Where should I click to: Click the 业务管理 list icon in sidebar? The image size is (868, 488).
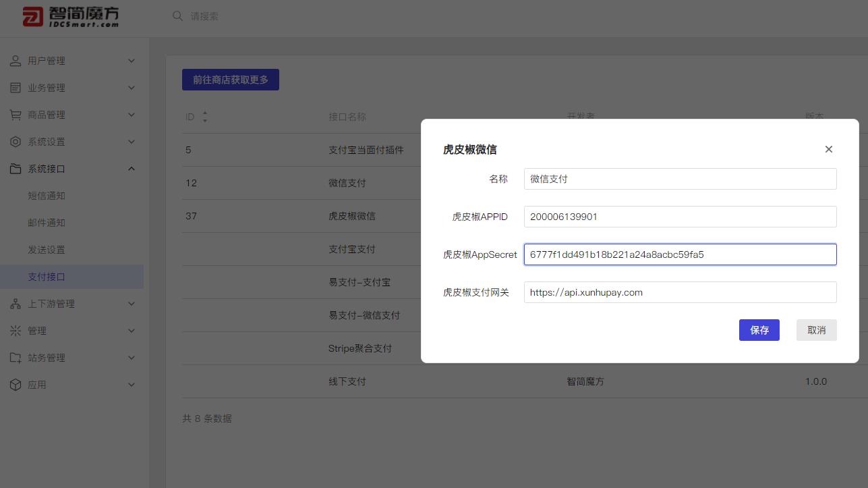pos(16,88)
